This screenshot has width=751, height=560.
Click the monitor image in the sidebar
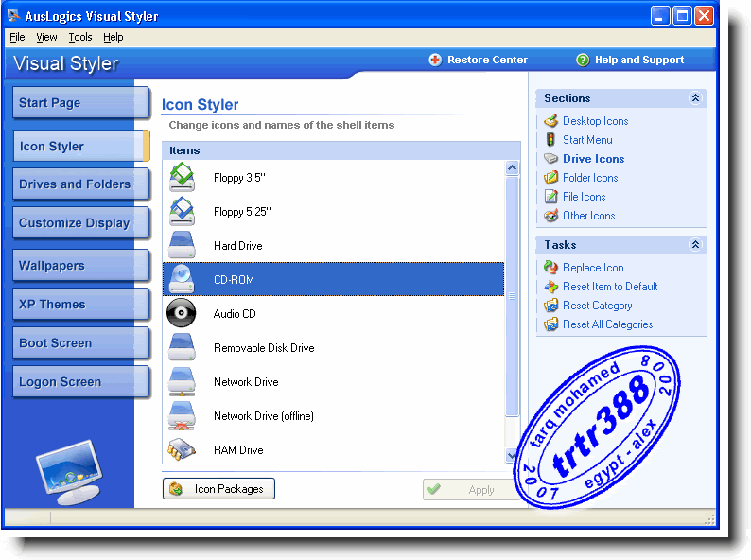coord(70,472)
